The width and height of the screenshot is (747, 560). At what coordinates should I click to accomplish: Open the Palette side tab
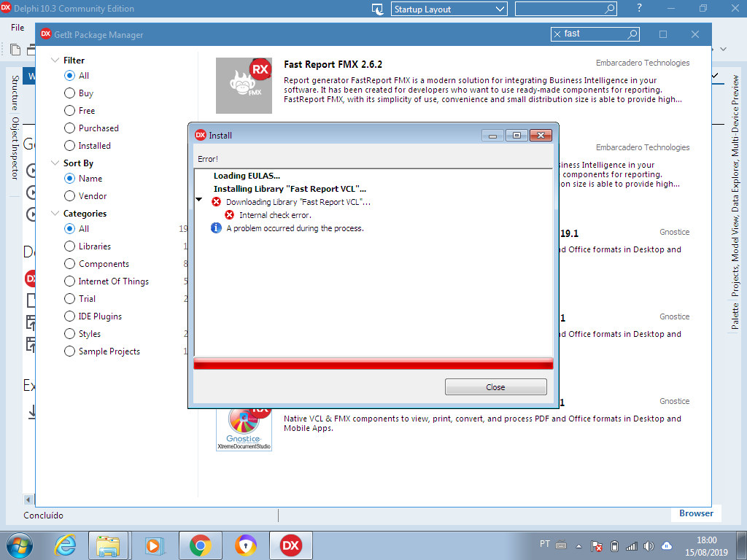tap(735, 316)
